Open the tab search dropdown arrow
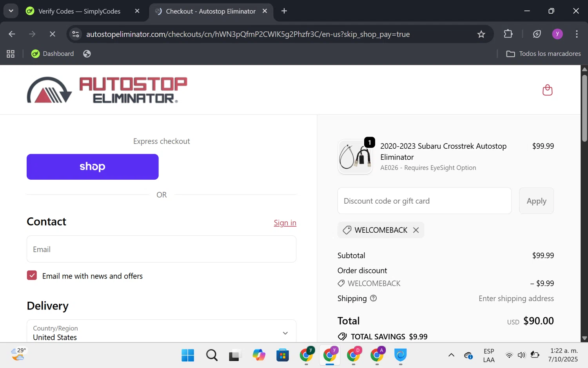 click(11, 11)
